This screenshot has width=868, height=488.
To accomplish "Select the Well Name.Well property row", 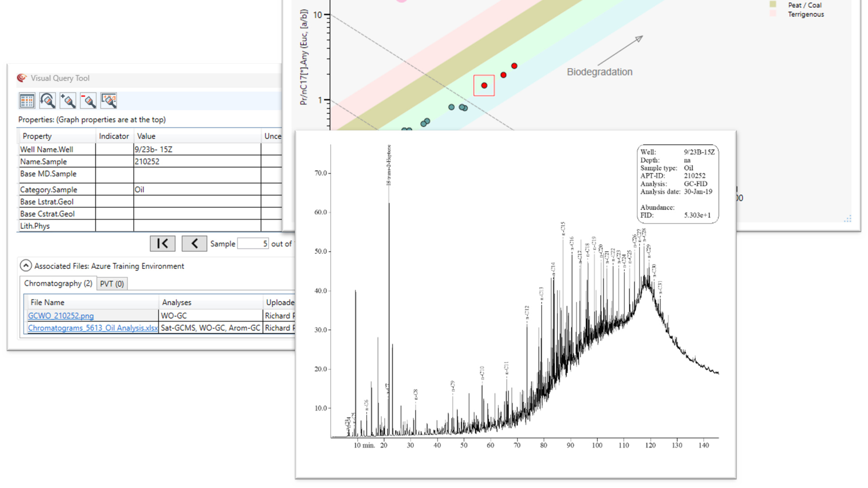I will click(x=149, y=149).
